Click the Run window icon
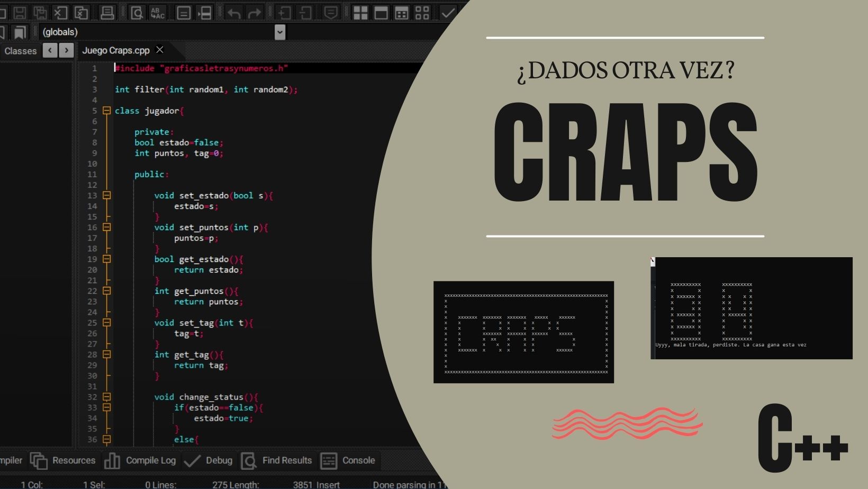The image size is (868, 489). tap(381, 12)
